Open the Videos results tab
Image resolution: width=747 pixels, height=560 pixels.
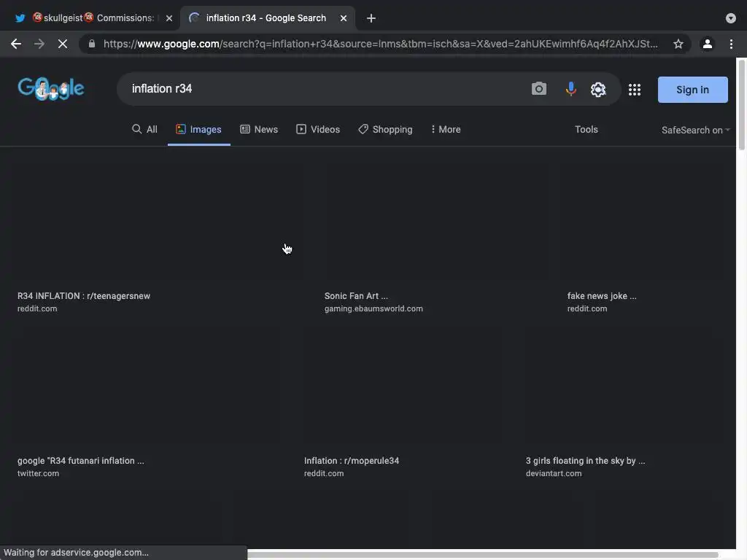(318, 130)
